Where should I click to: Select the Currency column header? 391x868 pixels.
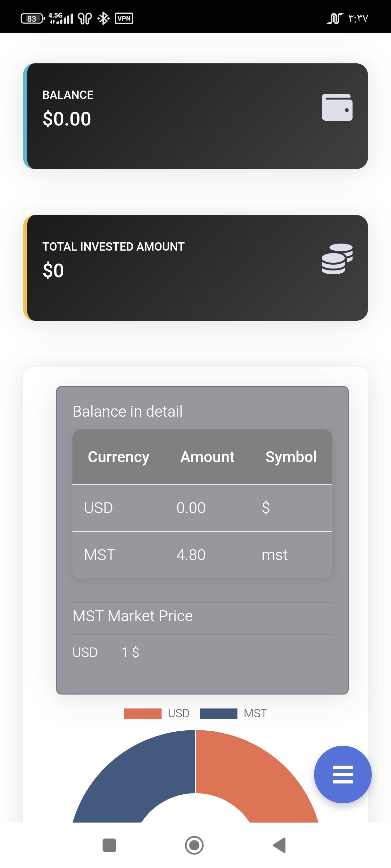click(x=118, y=457)
